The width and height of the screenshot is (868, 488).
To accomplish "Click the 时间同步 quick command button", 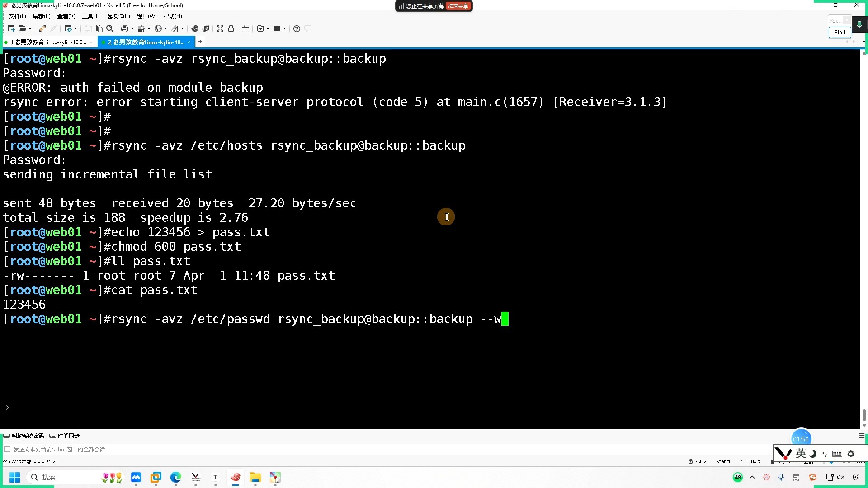I will [64, 436].
